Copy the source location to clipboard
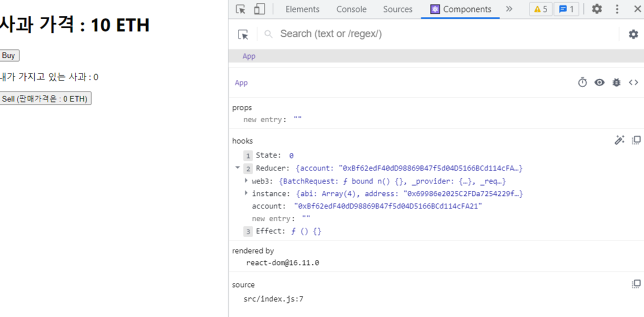The height and width of the screenshot is (317, 644). [636, 284]
